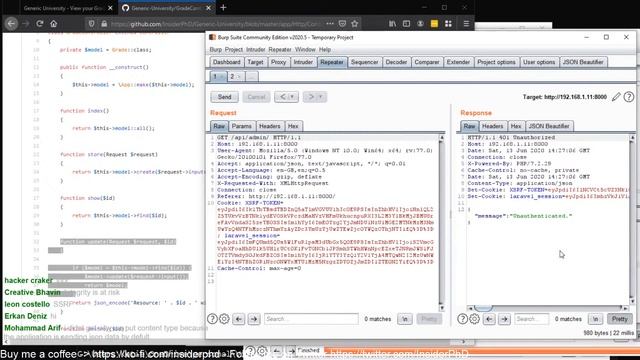
Task: Open the Project menu
Action: (234, 49)
